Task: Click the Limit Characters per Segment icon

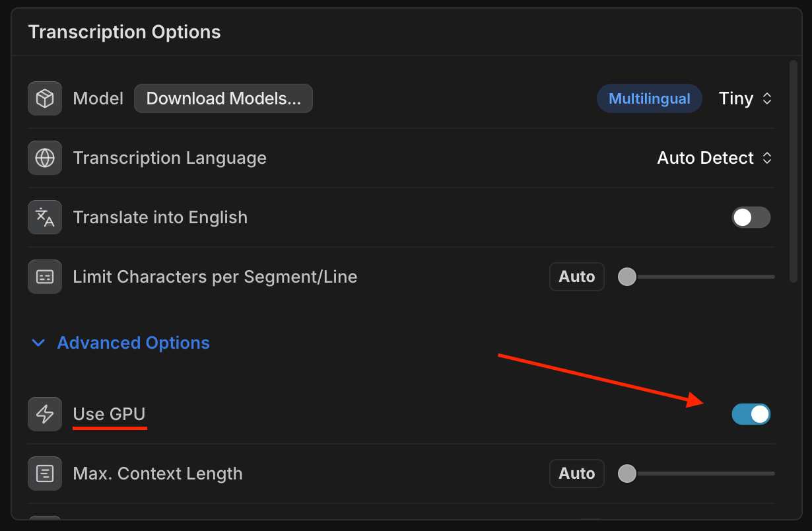Action: 45,277
